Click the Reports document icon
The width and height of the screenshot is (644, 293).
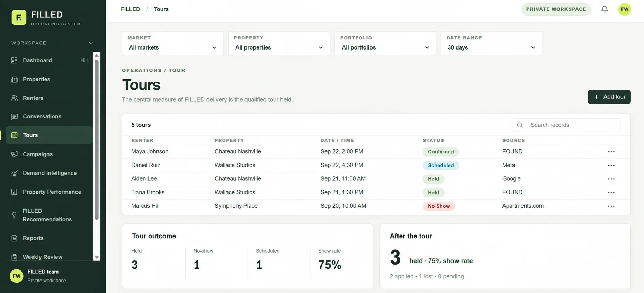tap(14, 238)
